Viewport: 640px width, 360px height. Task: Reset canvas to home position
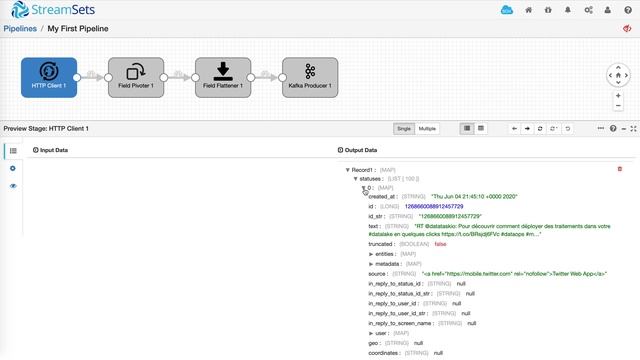(x=618, y=76)
